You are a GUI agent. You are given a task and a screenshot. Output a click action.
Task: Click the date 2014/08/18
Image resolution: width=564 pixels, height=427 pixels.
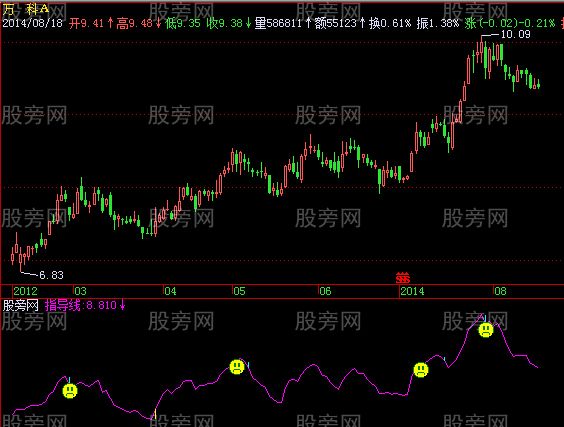coord(32,23)
